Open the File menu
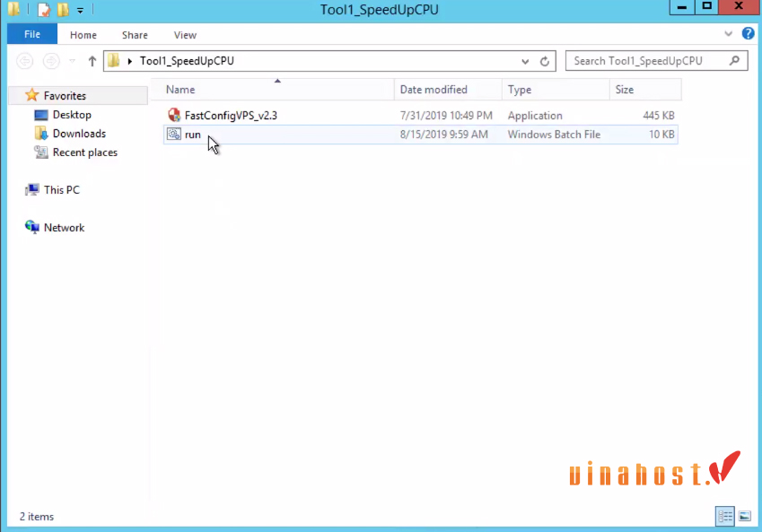 click(31, 34)
